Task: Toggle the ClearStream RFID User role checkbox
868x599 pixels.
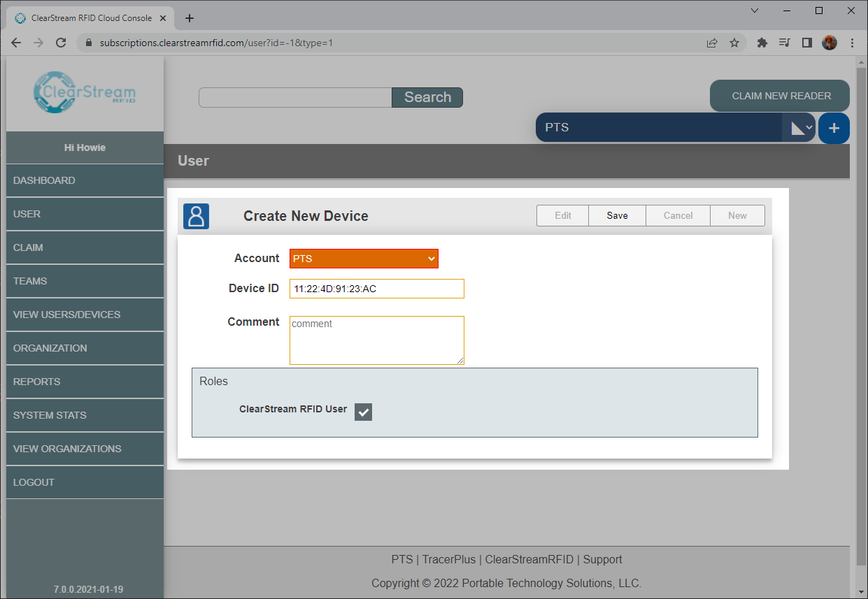Action: click(363, 412)
